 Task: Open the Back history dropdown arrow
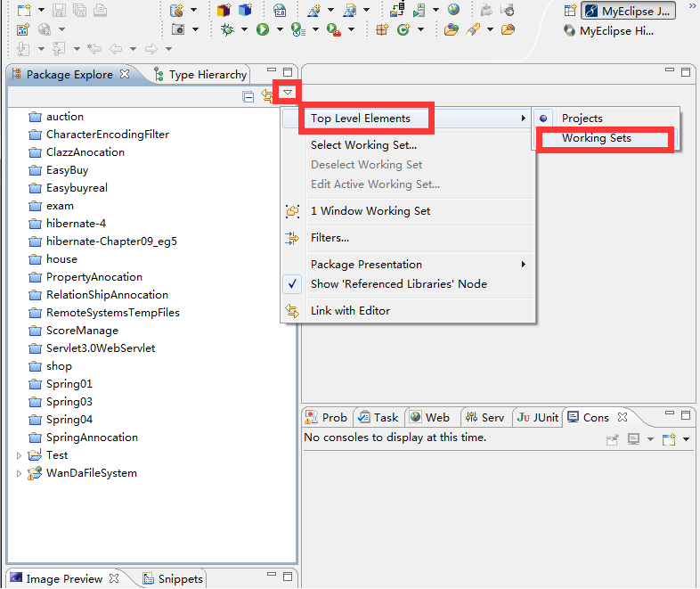point(133,49)
